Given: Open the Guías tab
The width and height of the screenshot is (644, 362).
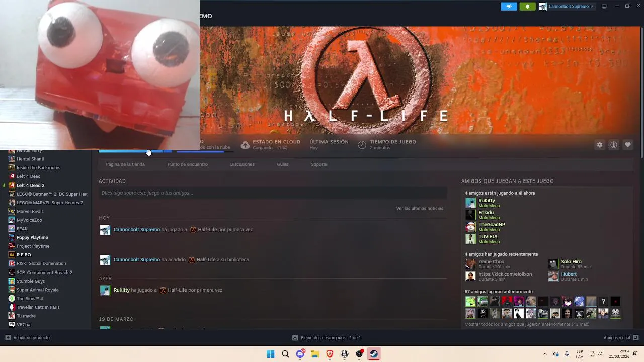Looking at the screenshot, I should pyautogui.click(x=283, y=164).
